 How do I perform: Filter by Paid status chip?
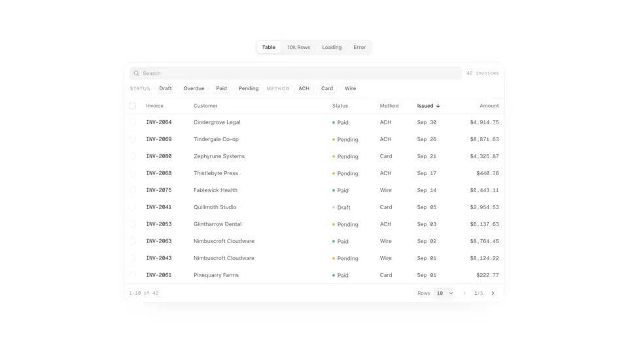(222, 88)
